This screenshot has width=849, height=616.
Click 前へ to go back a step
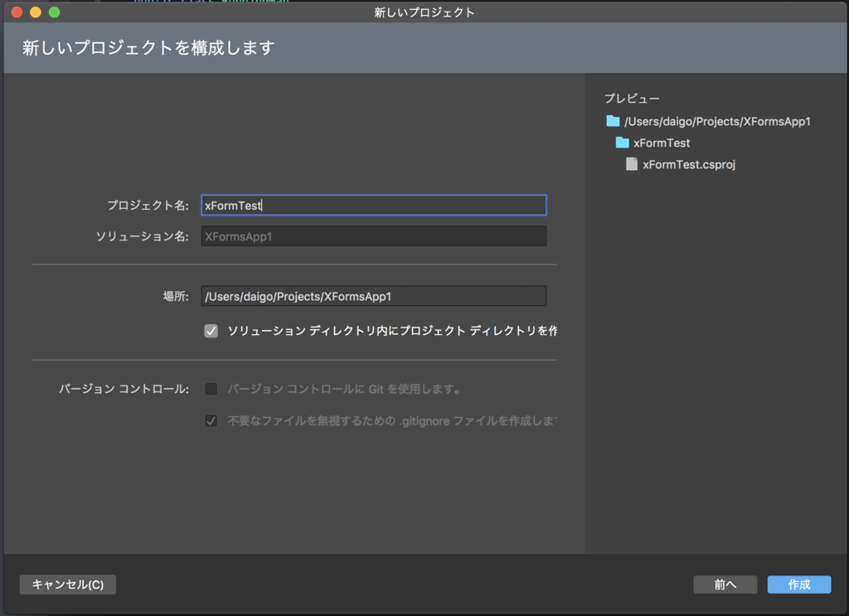coord(725,584)
